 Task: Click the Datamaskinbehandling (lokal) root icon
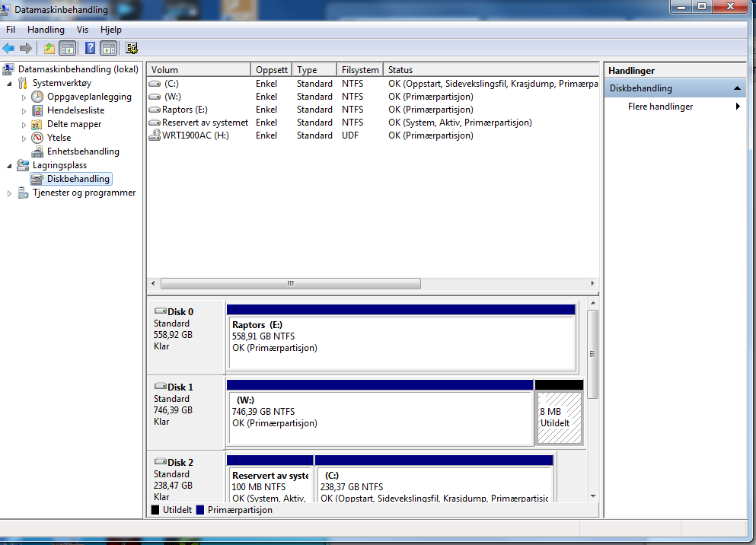pyautogui.click(x=8, y=69)
